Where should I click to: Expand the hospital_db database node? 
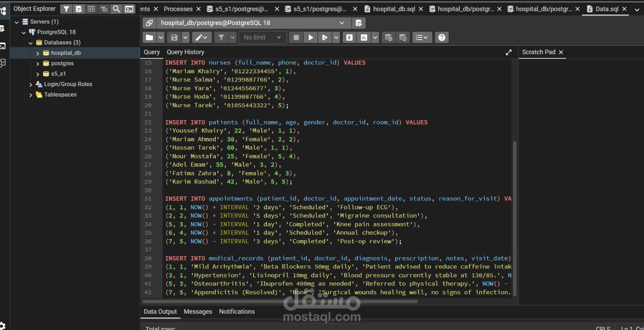point(37,53)
